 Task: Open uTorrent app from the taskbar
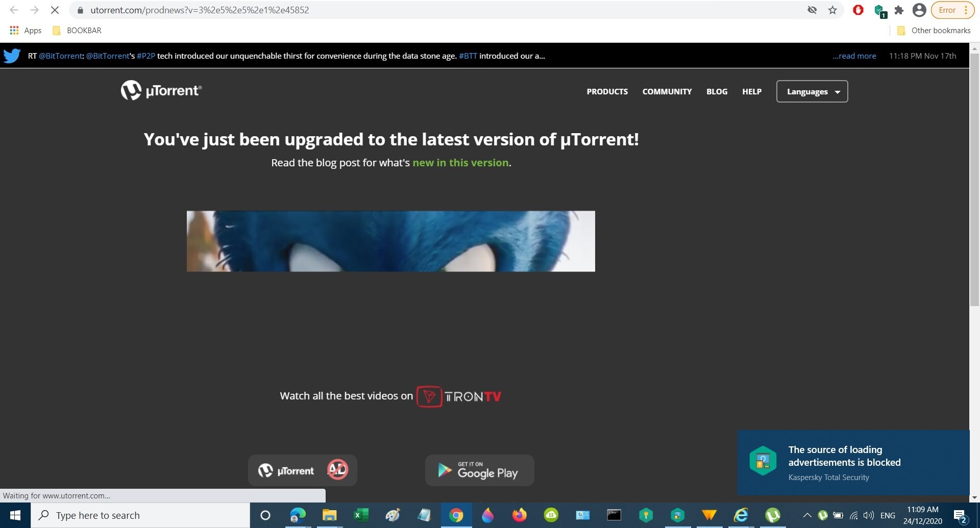tap(772, 515)
